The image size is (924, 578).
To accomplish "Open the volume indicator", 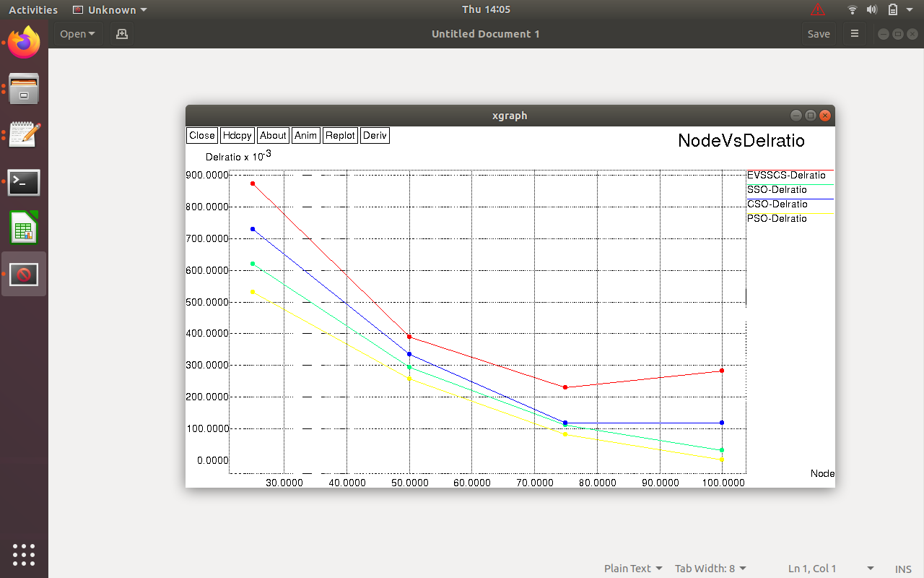I will tap(872, 9).
